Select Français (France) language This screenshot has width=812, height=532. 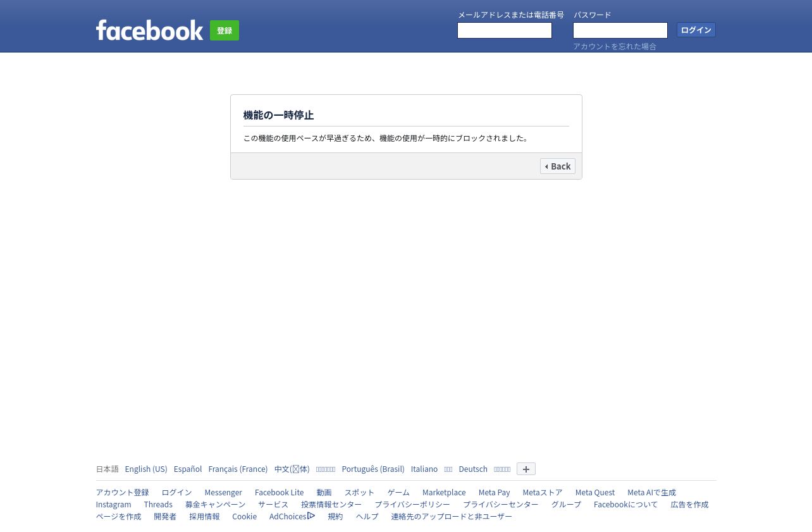pos(238,469)
